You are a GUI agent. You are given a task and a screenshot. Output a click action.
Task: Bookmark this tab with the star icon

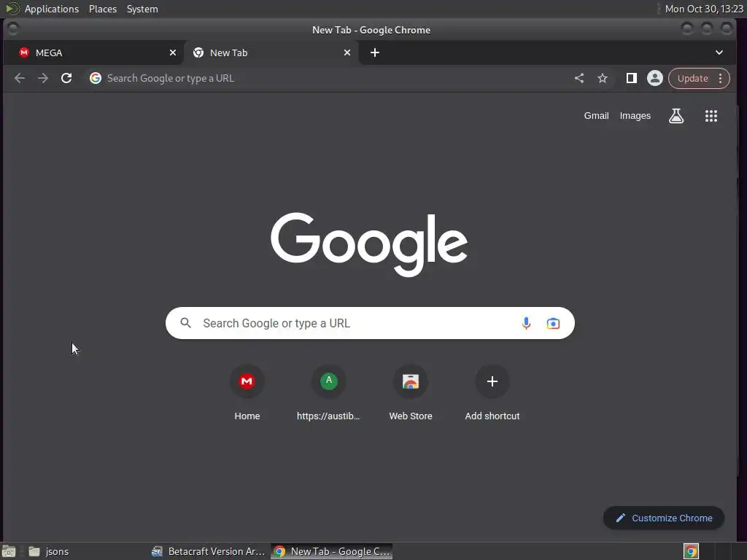[603, 78]
